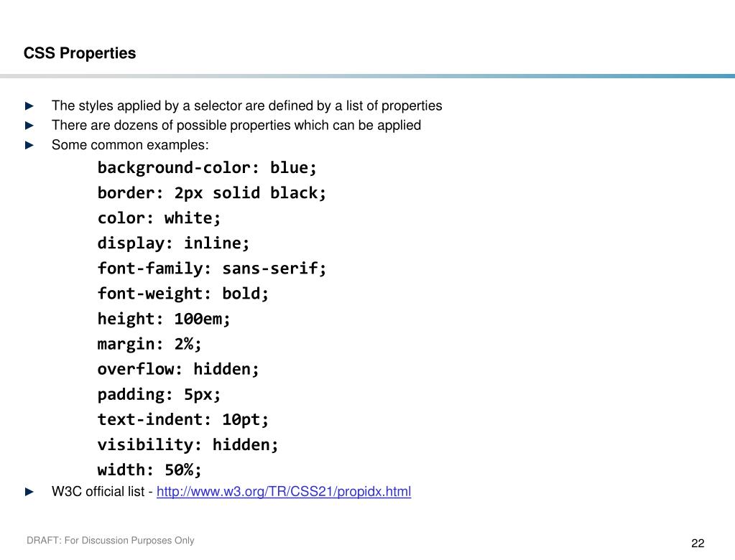735x560 pixels.
Task: Click the bullet arrow before 'W3C official list'
Action: [x=29, y=492]
